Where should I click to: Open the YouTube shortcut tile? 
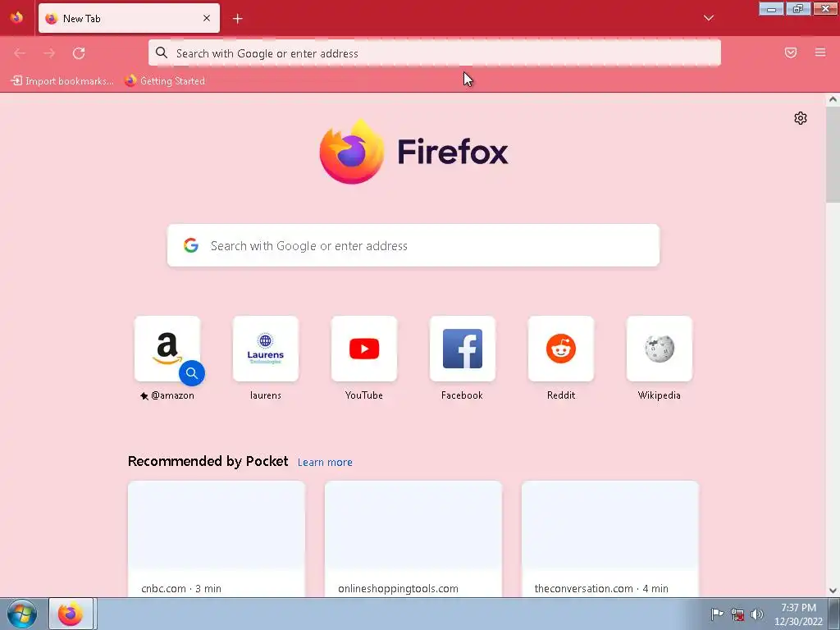pos(364,349)
